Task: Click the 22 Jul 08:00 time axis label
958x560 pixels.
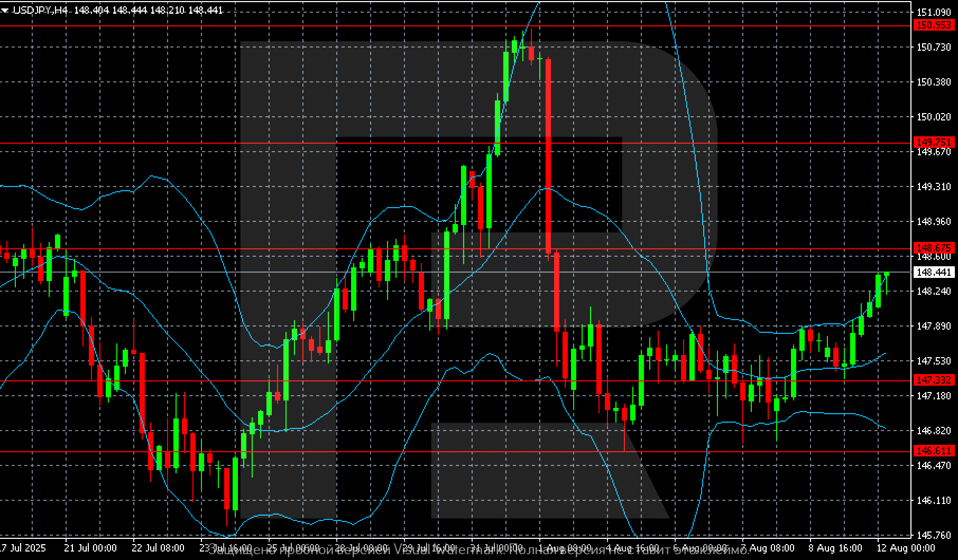Action: click(x=158, y=548)
